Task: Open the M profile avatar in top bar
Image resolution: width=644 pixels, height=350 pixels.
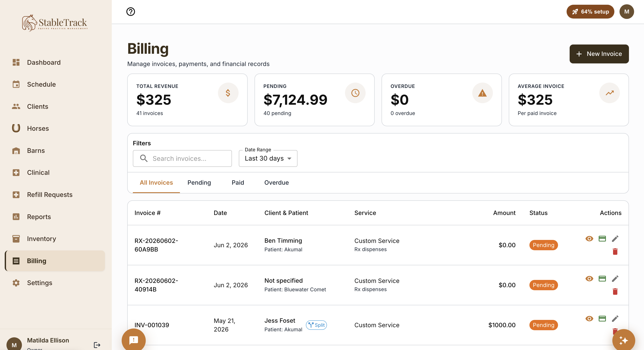Action: (627, 11)
